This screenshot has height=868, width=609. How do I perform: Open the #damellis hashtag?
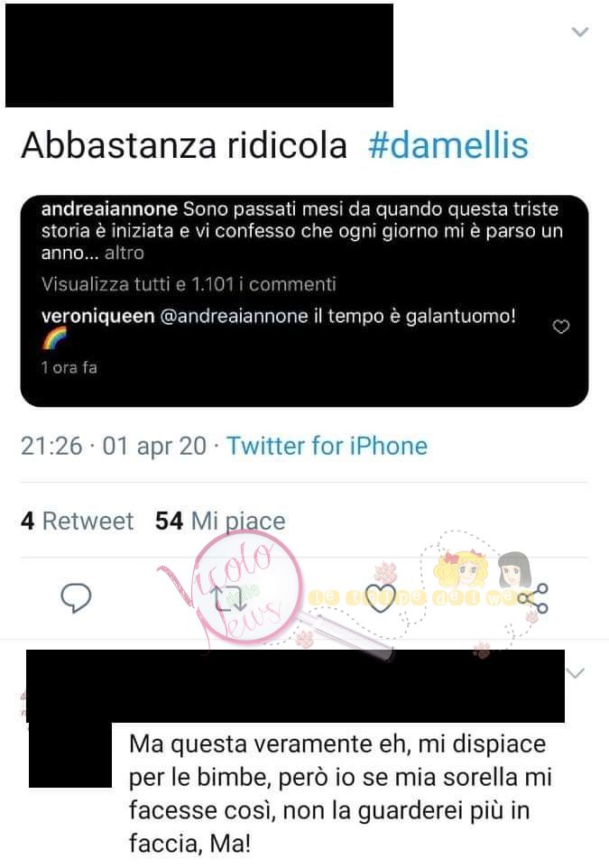[448, 145]
